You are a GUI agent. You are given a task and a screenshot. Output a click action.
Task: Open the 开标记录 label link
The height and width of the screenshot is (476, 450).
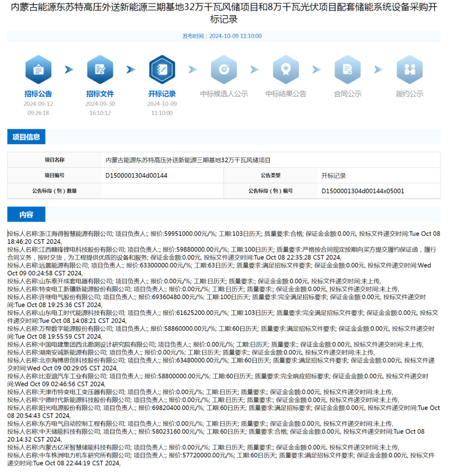[x=162, y=94]
